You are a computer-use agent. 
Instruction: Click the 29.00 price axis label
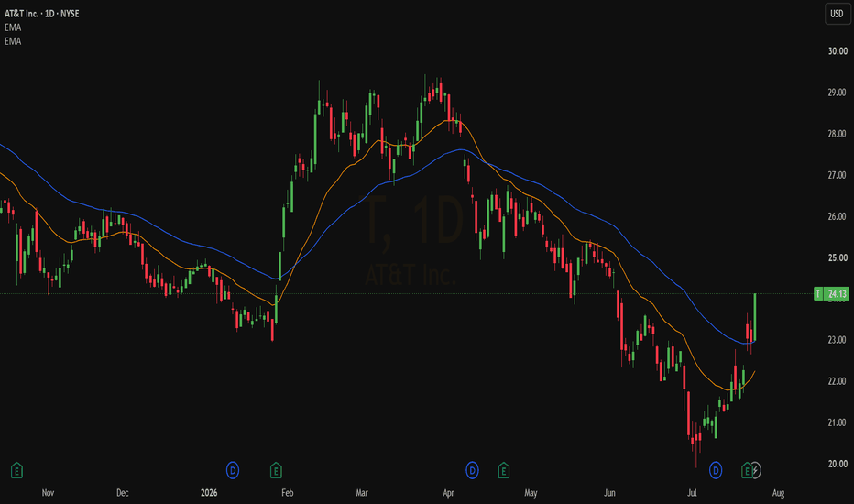coord(838,93)
